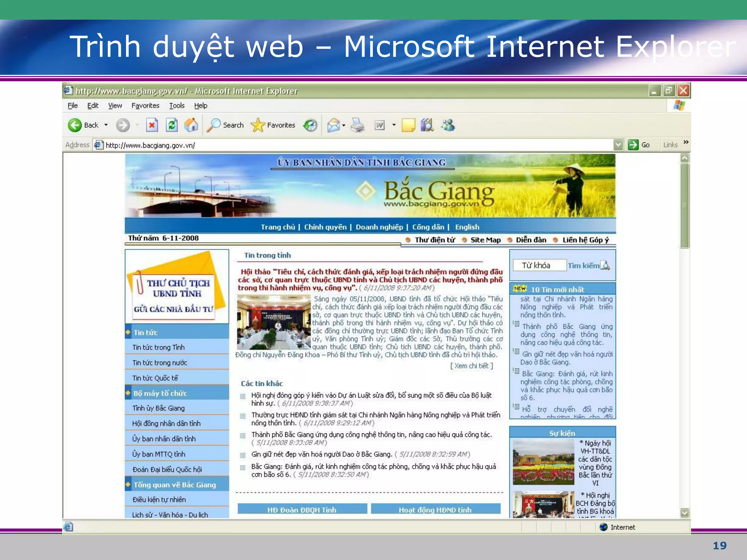Open Site Map link
The image size is (747, 560).
click(x=485, y=240)
